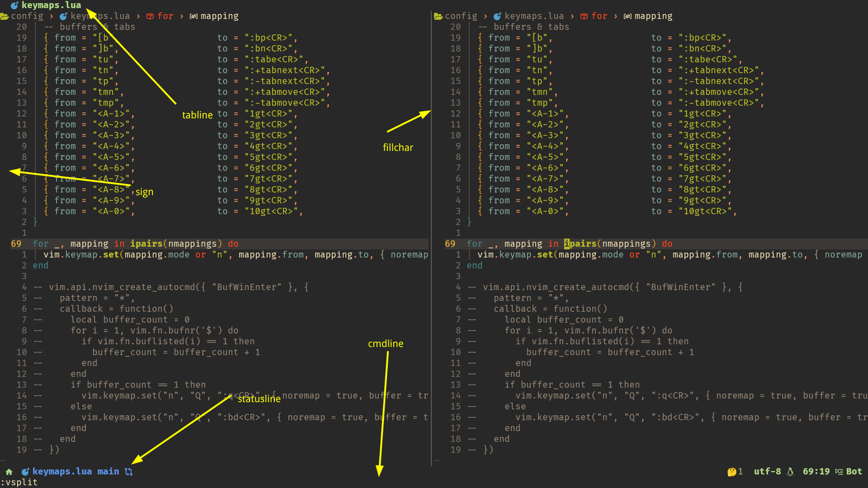The width and height of the screenshot is (868, 488).
Task: Click the 69:19 cursor position display
Action: [816, 471]
